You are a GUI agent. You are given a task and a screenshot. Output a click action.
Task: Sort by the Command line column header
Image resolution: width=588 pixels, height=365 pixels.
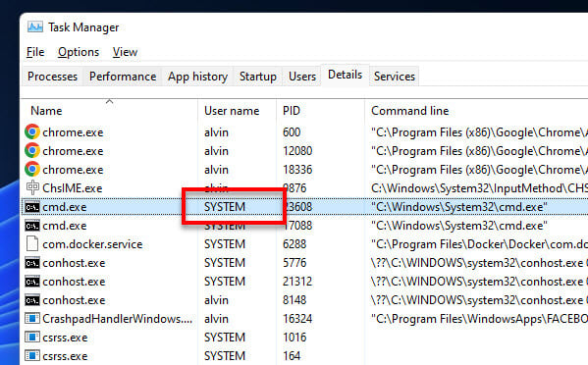[410, 111]
